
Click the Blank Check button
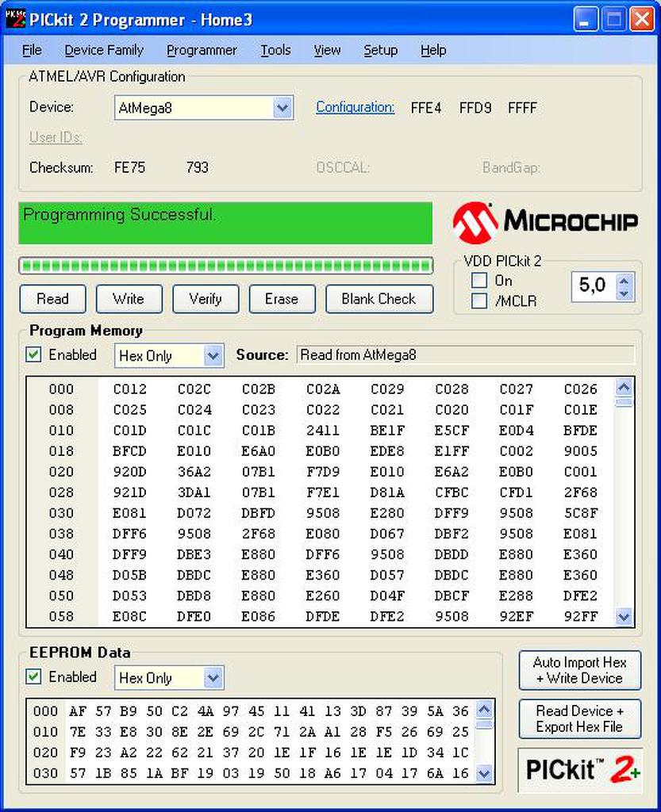[x=379, y=299]
